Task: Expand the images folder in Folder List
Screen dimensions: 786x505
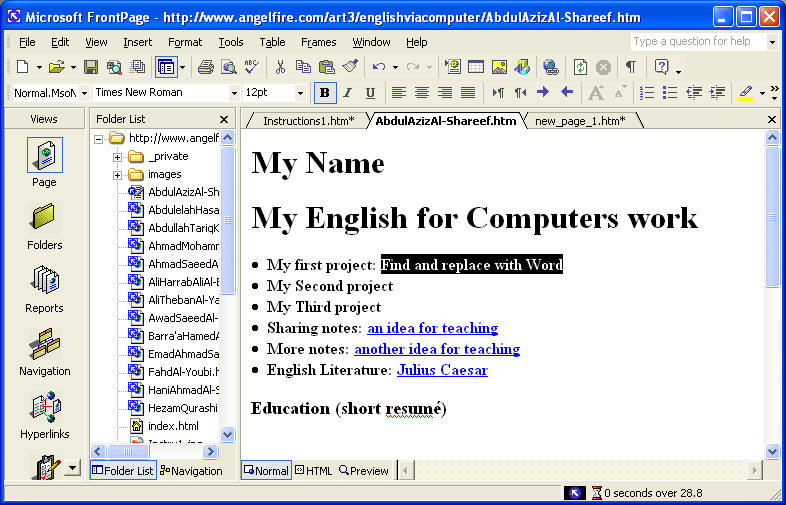Action: coord(118,175)
